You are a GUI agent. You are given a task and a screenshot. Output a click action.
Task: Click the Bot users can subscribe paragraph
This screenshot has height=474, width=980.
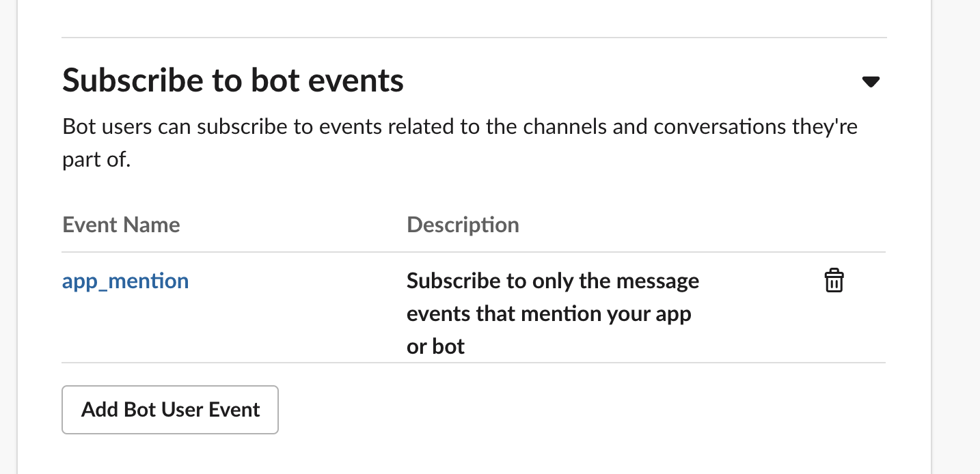pyautogui.click(x=460, y=143)
